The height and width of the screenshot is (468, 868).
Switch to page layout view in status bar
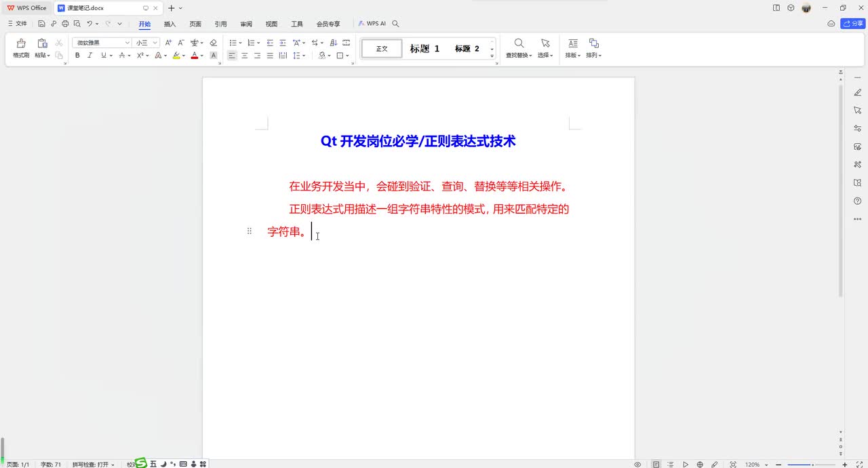point(656,465)
